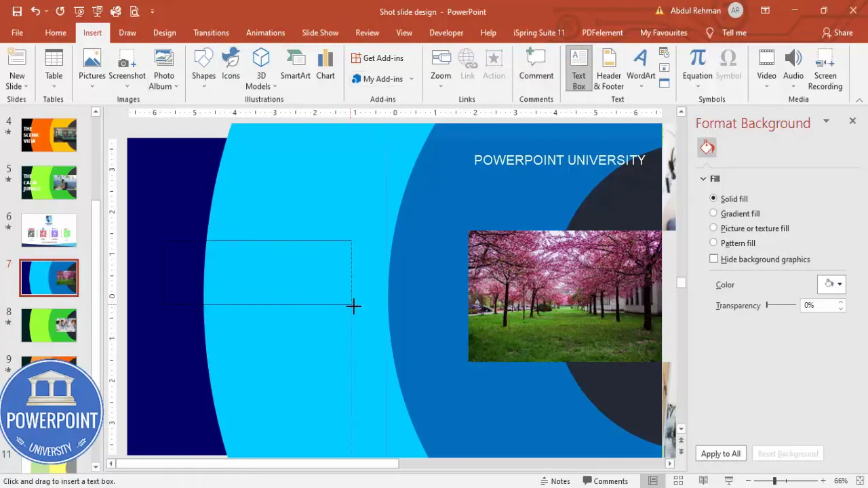The height and width of the screenshot is (488, 868).
Task: Click the Fill paint bucket tab icon
Action: pyautogui.click(x=707, y=147)
